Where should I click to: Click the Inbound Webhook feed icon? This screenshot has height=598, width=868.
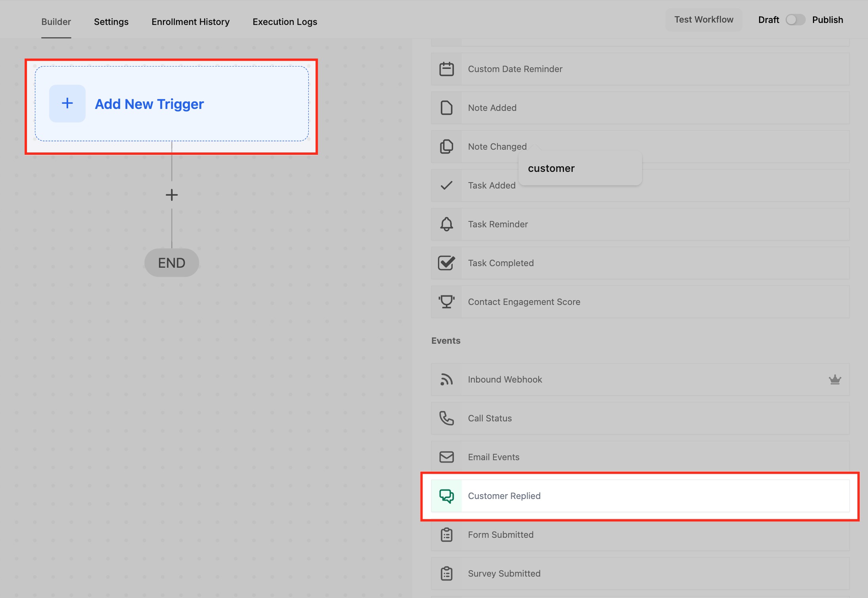tap(446, 379)
